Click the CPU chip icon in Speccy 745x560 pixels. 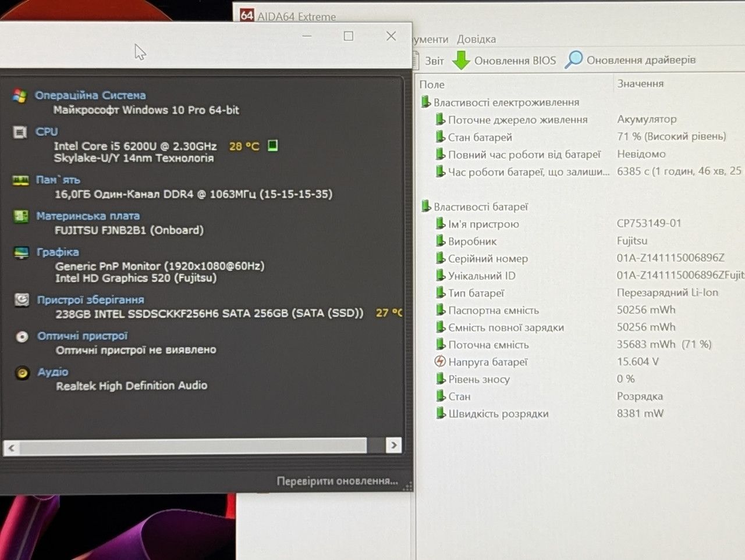[x=20, y=132]
